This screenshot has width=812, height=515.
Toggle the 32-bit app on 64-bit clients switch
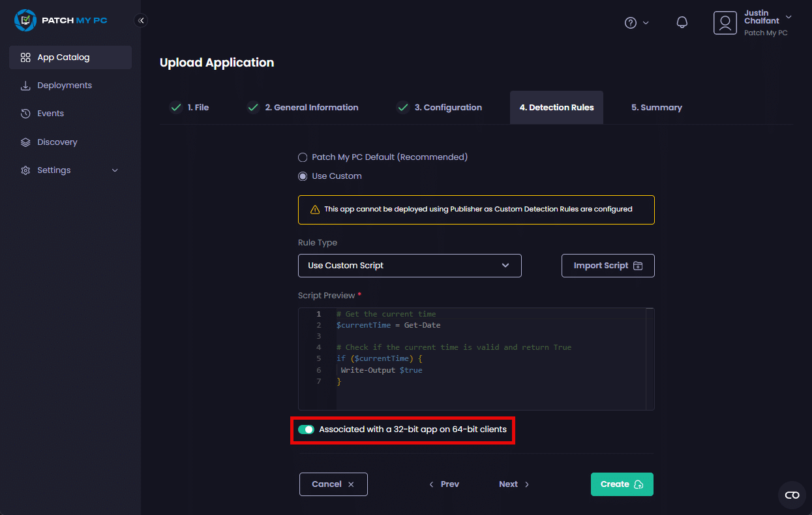[x=306, y=429]
